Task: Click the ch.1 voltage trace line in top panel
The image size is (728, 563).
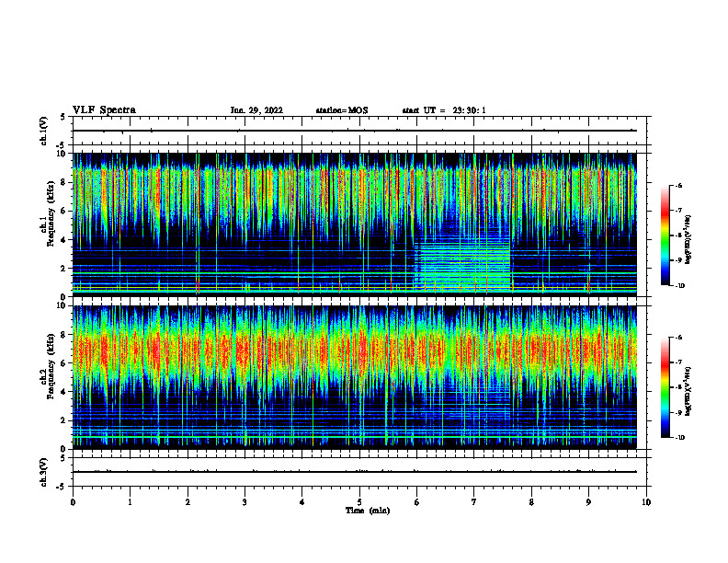Action: click(355, 131)
